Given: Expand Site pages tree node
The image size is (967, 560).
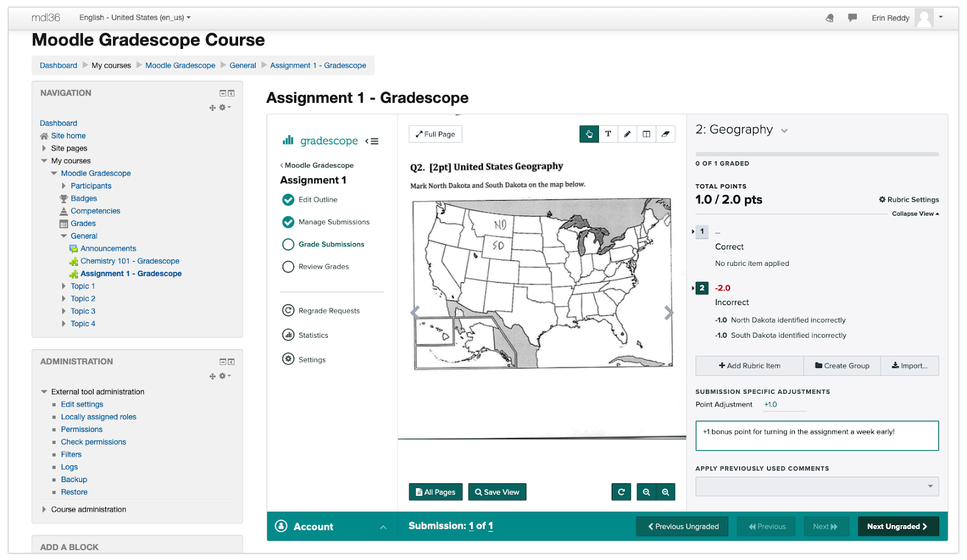Looking at the screenshot, I should 44,148.
